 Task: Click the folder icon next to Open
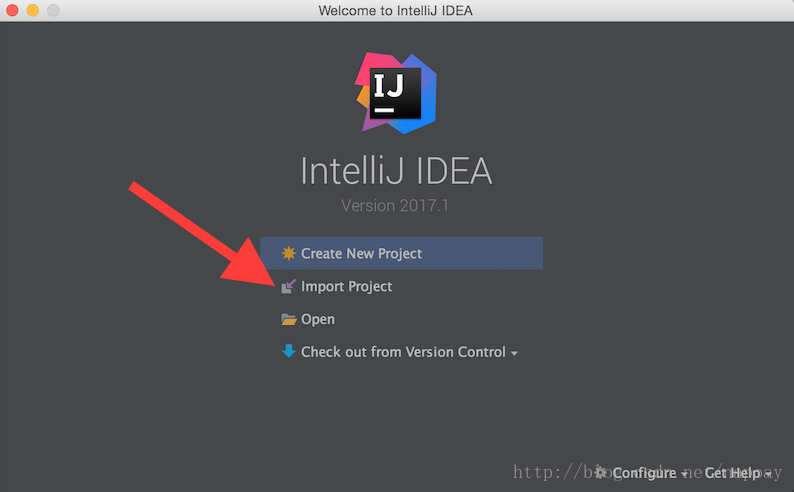288,320
